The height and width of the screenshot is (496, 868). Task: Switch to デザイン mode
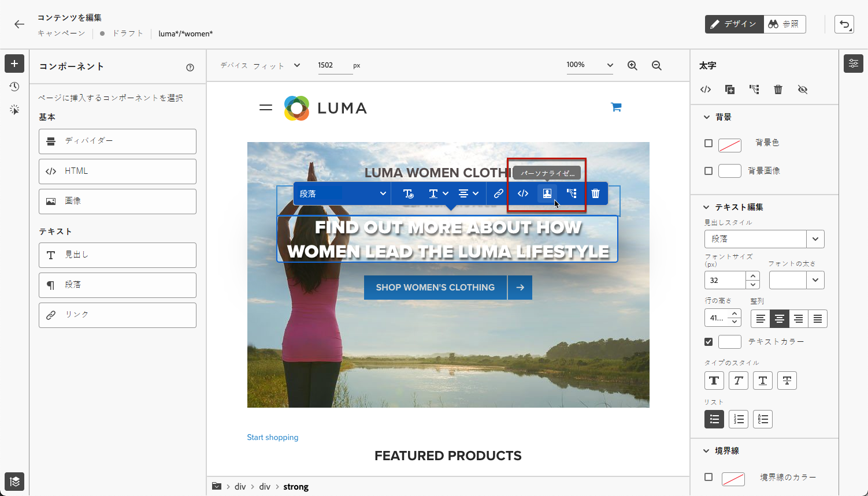(734, 24)
